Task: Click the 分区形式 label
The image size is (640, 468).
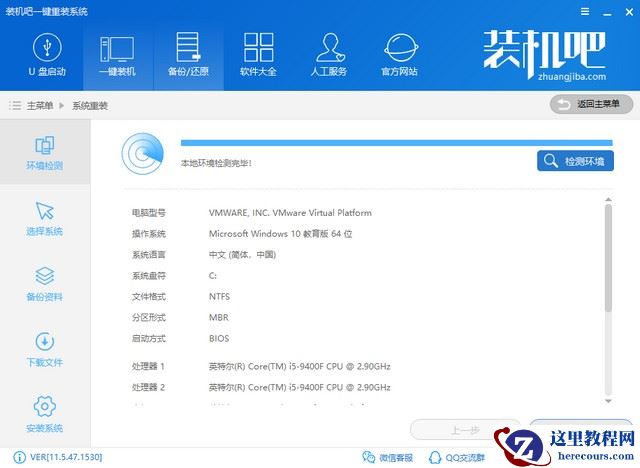Action: (149, 317)
